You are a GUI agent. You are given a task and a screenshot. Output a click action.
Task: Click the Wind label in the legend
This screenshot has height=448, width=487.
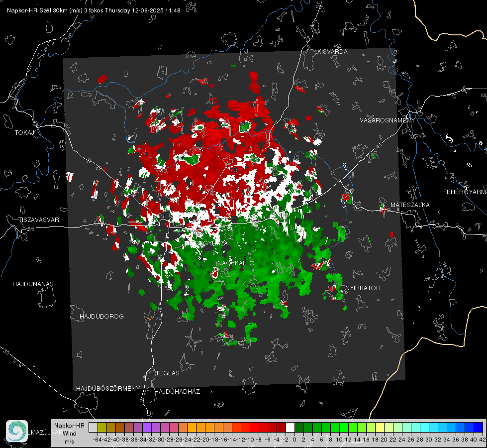pos(70,434)
